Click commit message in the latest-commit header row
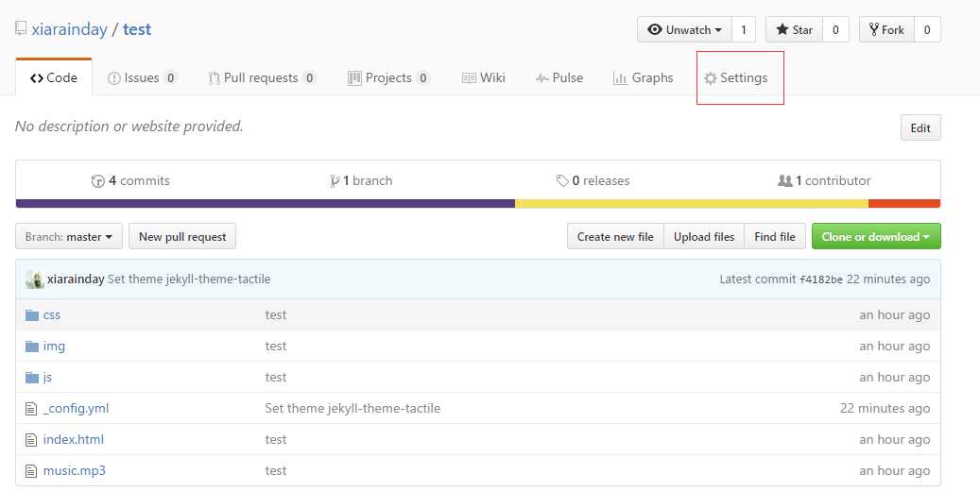The image size is (980, 491). pyautogui.click(x=189, y=279)
